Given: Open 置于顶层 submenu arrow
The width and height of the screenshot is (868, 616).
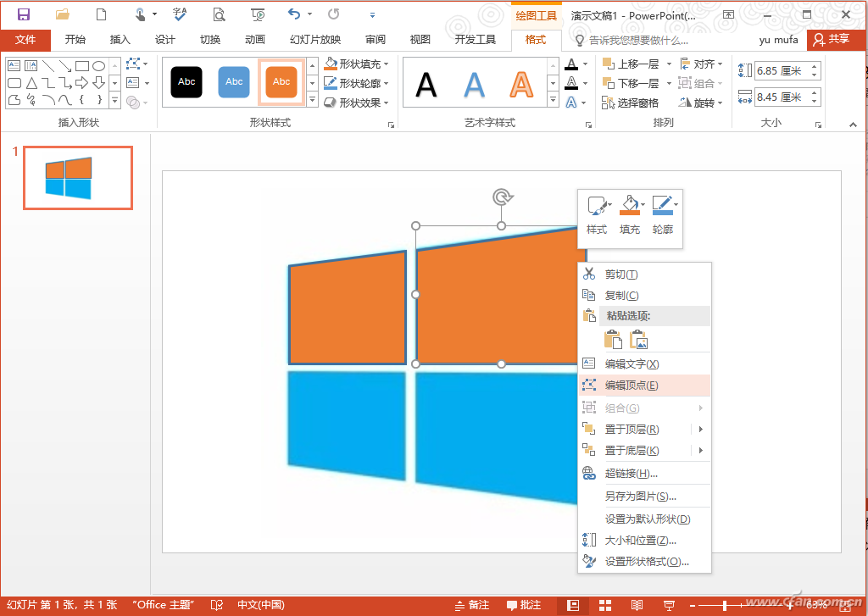Looking at the screenshot, I should click(x=701, y=429).
